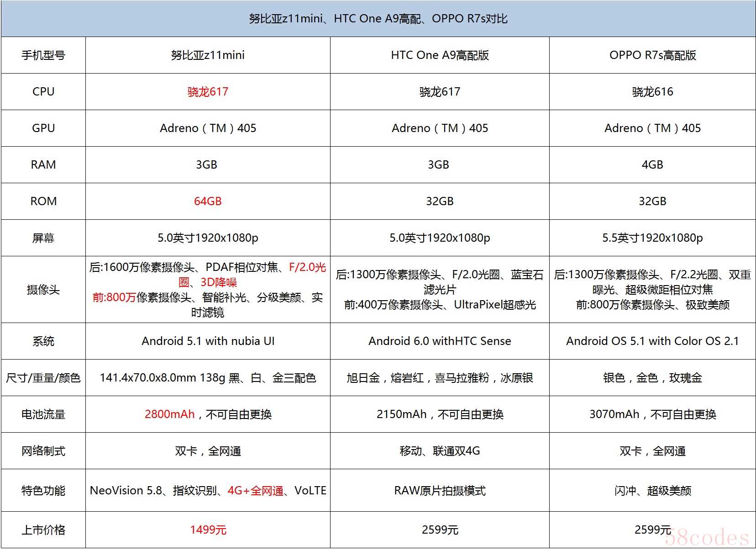Select the 5.5英寸1920x1080p screen cell
Image resolution: width=756 pixels, height=551 pixels.
tap(652, 238)
